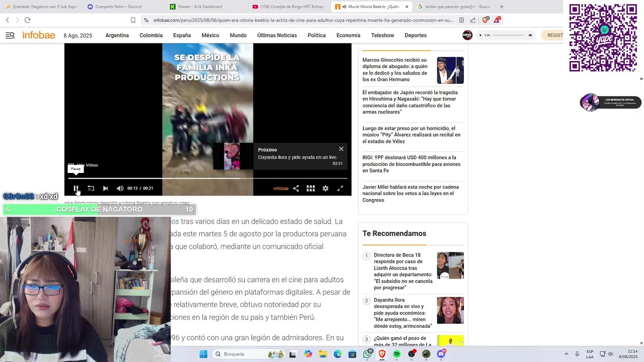644x362 pixels.
Task: Go to the infobae homepage logo
Action: pyautogui.click(x=39, y=35)
